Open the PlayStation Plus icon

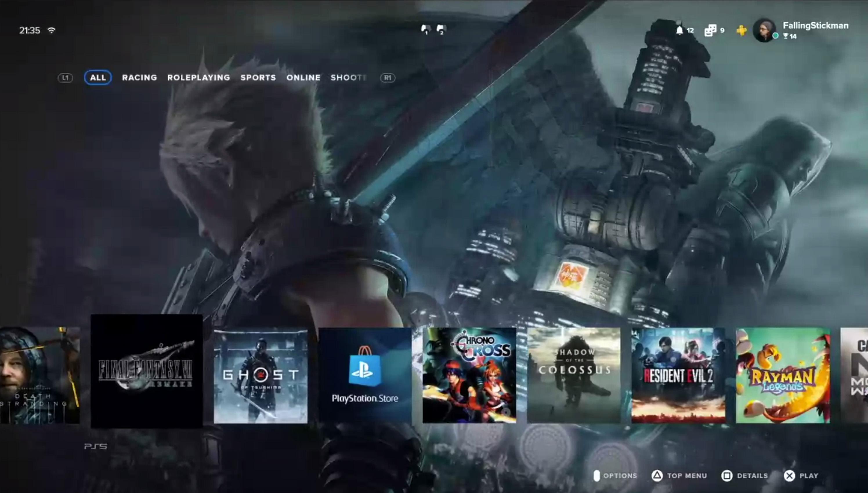pos(741,30)
